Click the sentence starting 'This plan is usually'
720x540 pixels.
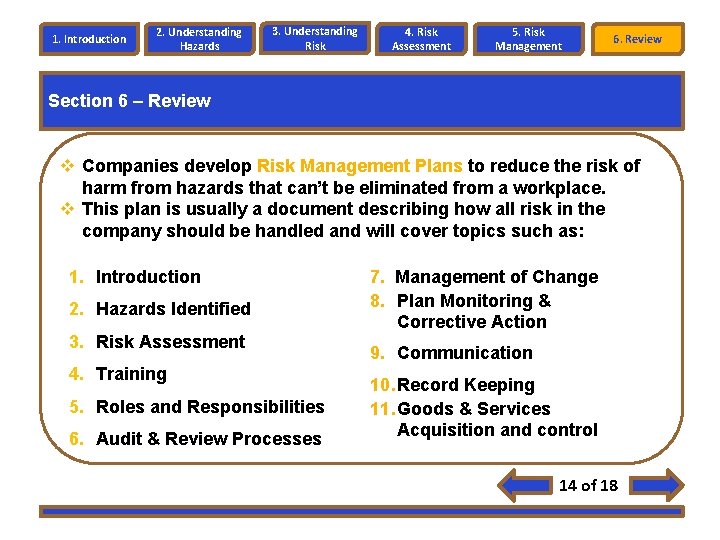(x=343, y=220)
